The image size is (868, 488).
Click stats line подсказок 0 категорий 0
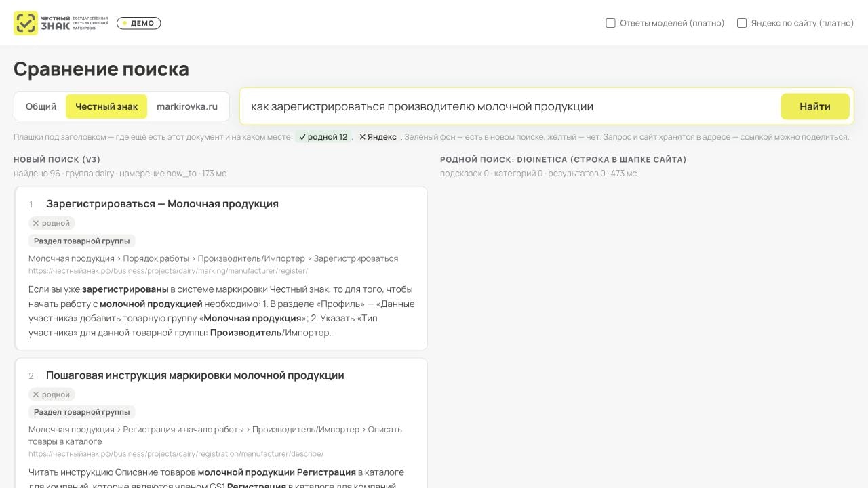538,174
